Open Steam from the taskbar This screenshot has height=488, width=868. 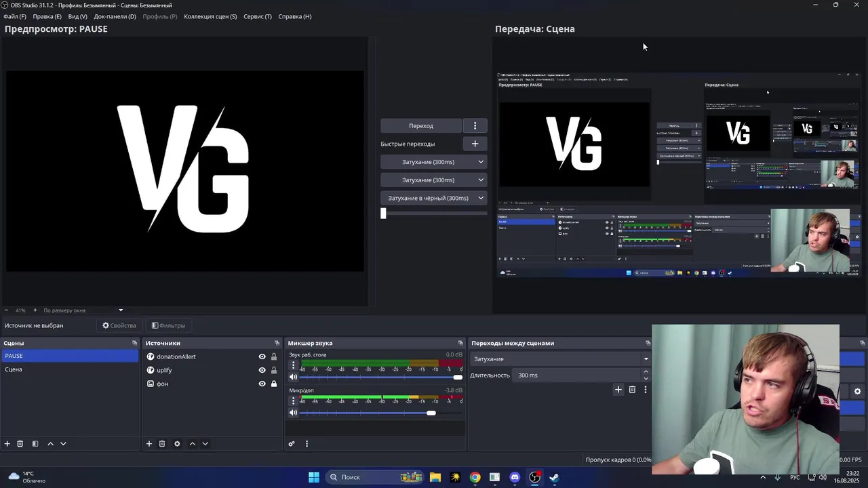554,477
